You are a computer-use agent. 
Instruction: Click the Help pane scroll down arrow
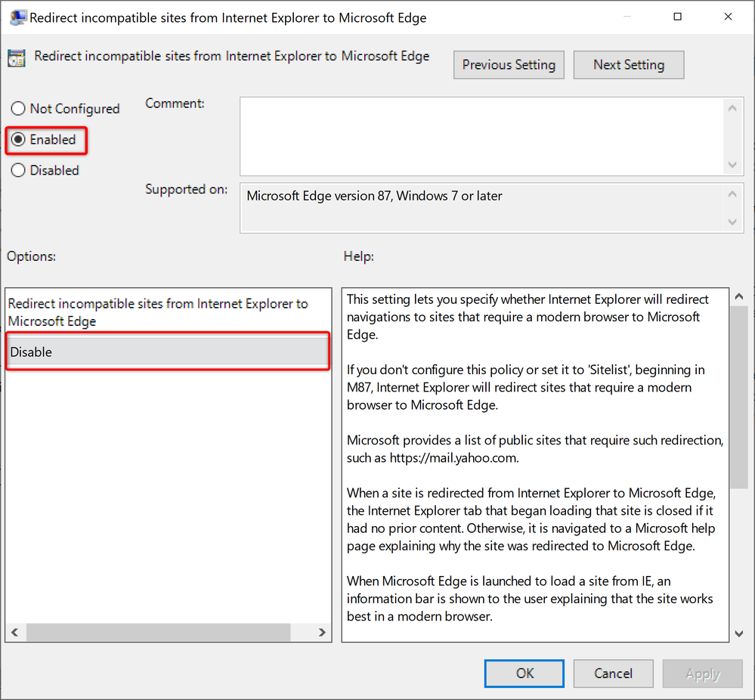click(x=739, y=634)
